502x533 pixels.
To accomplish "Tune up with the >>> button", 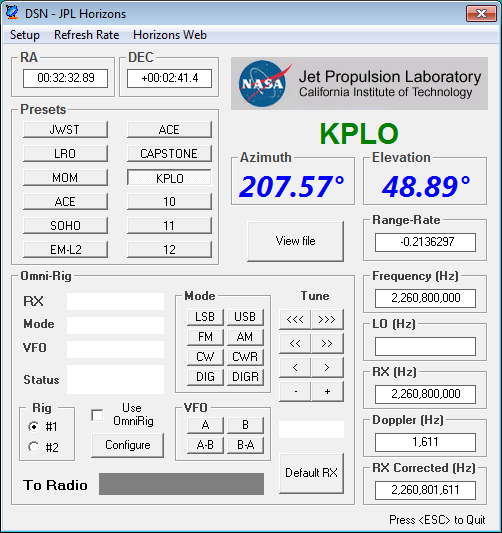I will click(x=327, y=320).
